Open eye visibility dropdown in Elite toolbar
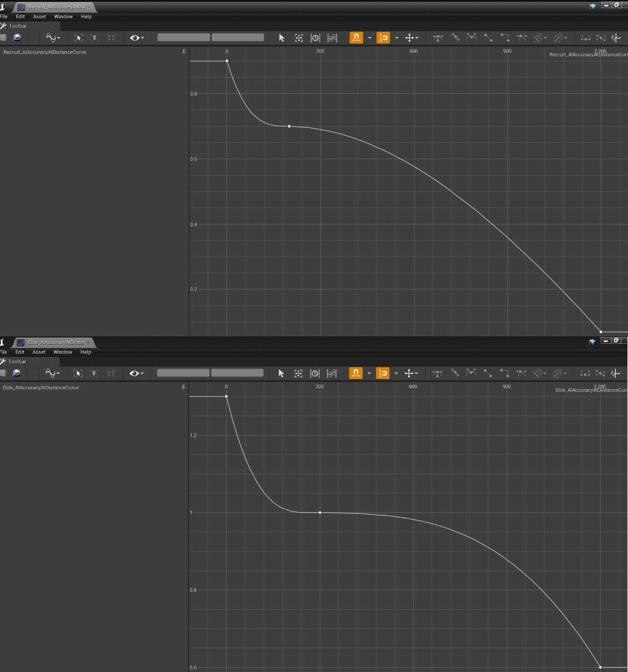This screenshot has width=628, height=672. (136, 373)
